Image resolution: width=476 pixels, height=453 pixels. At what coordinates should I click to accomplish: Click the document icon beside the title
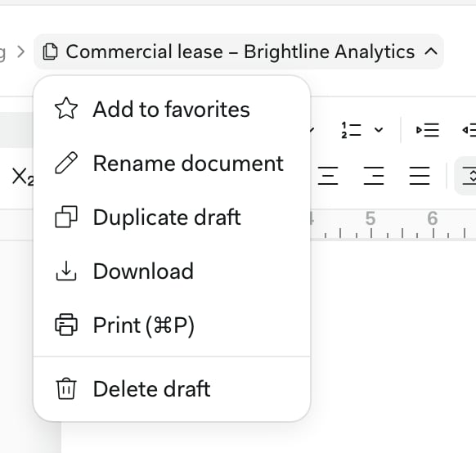50,52
